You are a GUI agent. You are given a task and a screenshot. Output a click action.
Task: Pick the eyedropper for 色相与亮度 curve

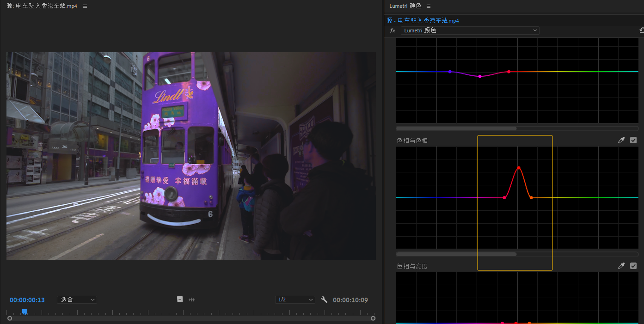click(x=621, y=266)
